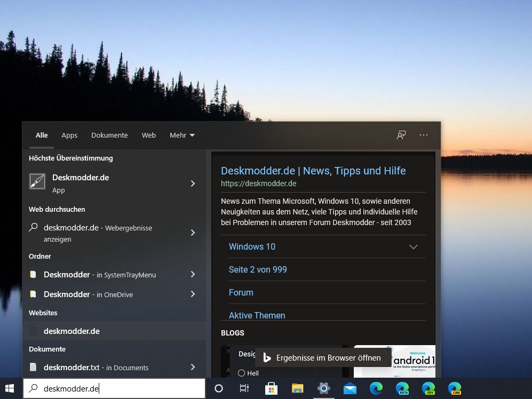532x399 pixels.
Task: Open Task View from the taskbar
Action: click(x=244, y=388)
